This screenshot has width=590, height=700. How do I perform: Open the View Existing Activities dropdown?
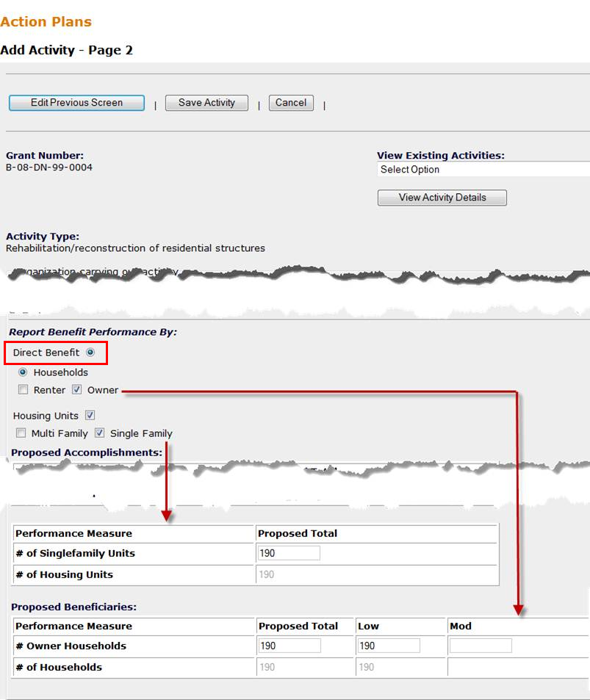pyautogui.click(x=483, y=170)
